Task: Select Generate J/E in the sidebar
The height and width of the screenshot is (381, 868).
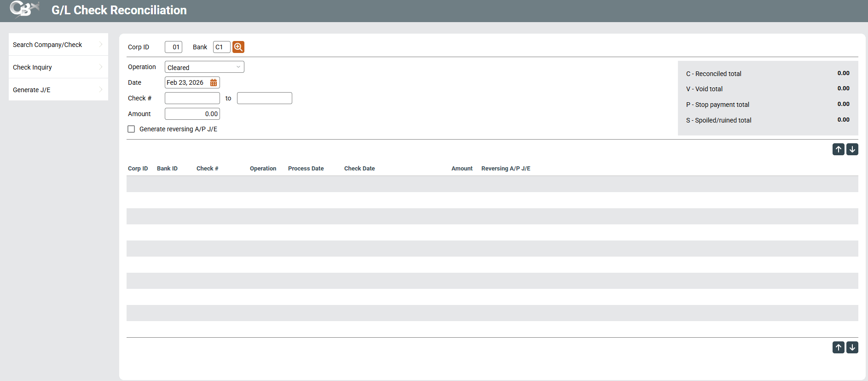Action: tap(32, 90)
